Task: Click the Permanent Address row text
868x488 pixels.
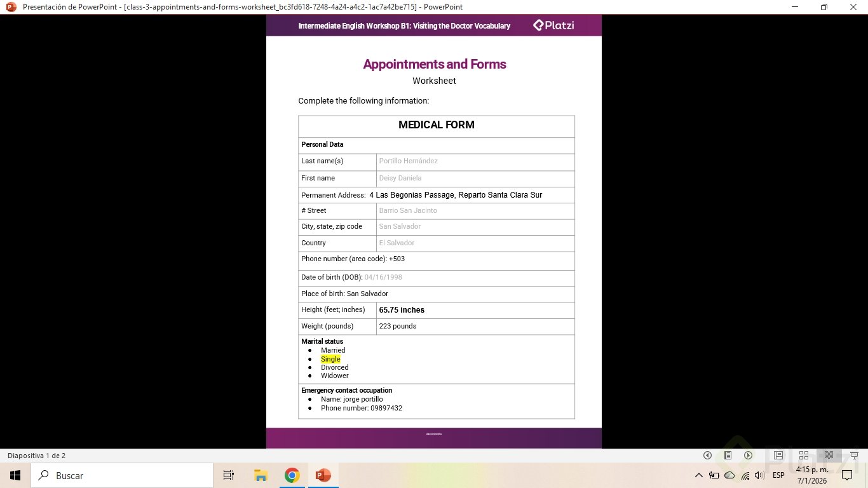Action: pos(422,195)
